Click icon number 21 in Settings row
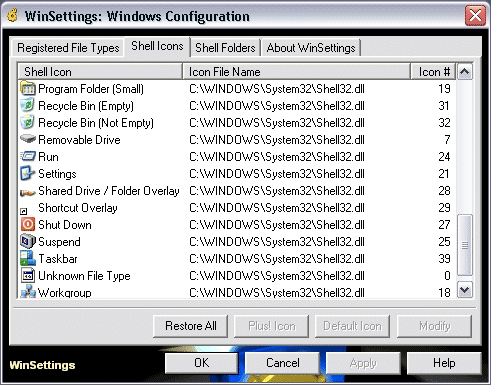Image resolution: width=491 pixels, height=385 pixels. point(444,174)
